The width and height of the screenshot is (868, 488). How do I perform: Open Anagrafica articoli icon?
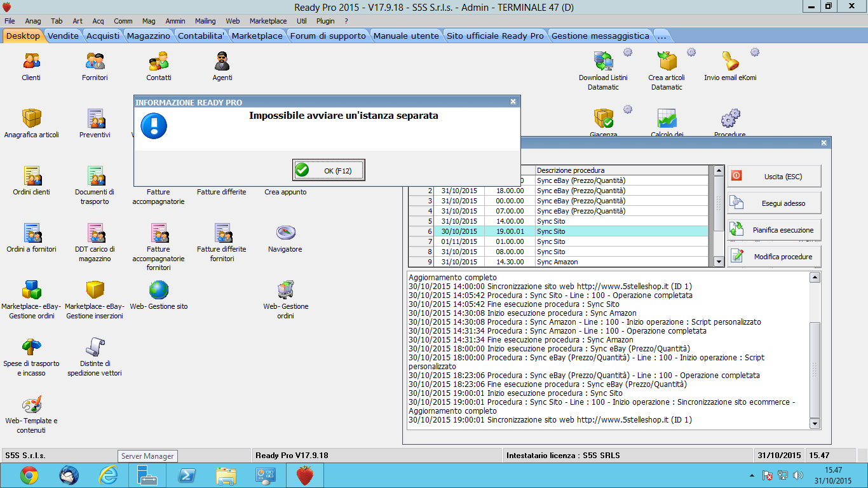coord(31,119)
